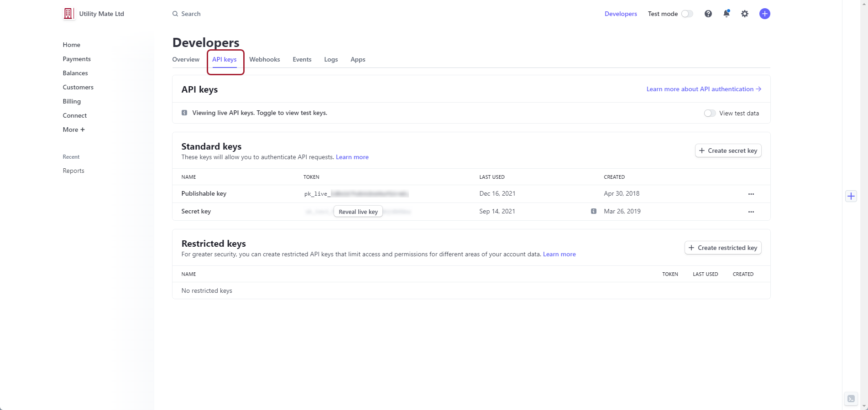Click the purple plus create button in header
Screen dimensions: 868x410
(x=764, y=14)
